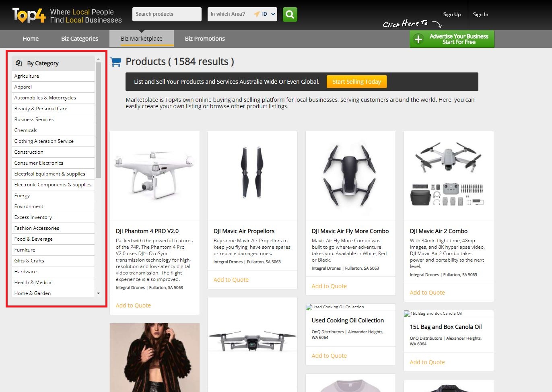The width and height of the screenshot is (552, 392).
Task: Switch to Biz Promotions tab
Action: point(205,39)
